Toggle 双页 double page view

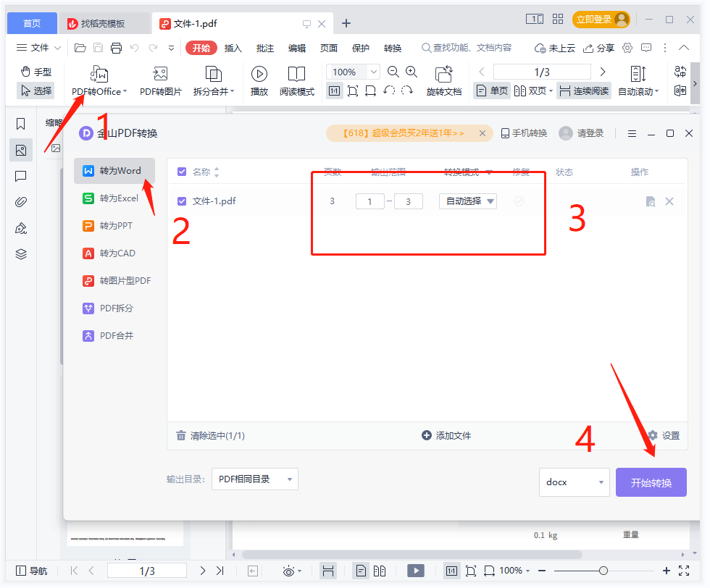click(x=533, y=91)
